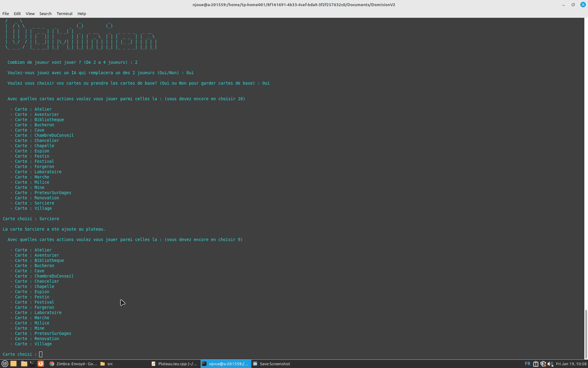Open the Search menu
Viewport: 588px width, 368px height.
click(45, 14)
